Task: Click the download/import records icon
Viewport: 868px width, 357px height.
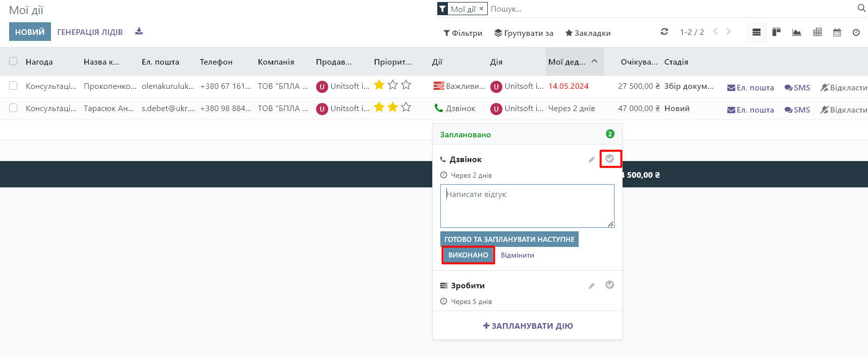Action: pyautogui.click(x=139, y=32)
